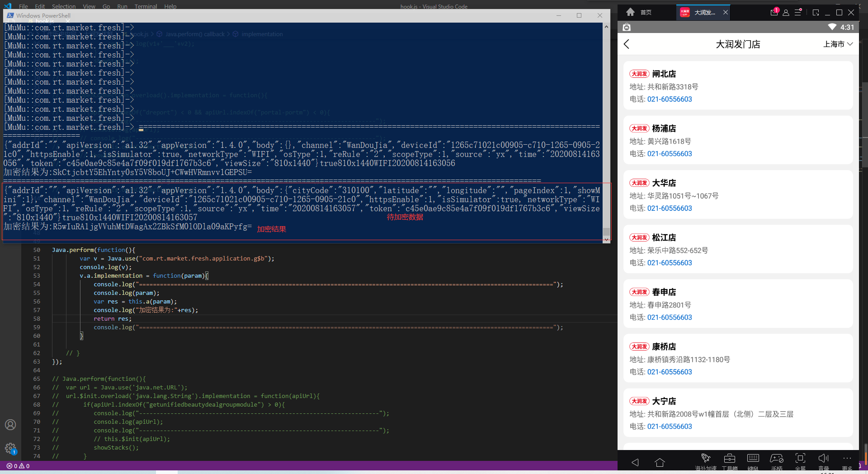Tap the Android back triangle button
868x474 pixels.
635,462
